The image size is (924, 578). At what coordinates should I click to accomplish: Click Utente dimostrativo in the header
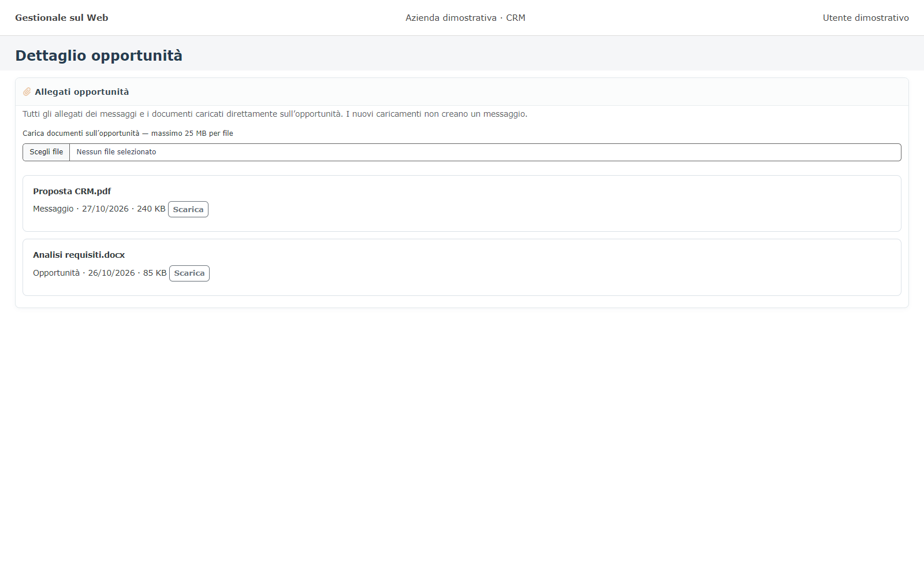[x=866, y=18]
